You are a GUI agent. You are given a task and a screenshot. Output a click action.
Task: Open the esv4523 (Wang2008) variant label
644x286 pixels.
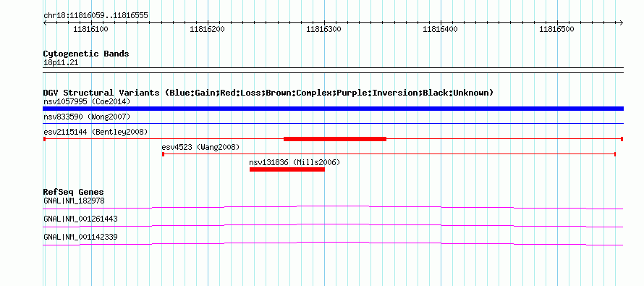200,147
